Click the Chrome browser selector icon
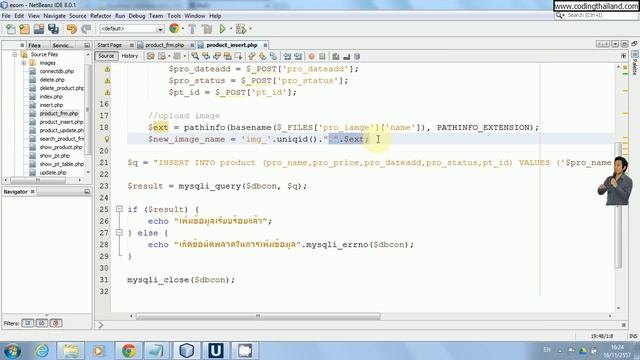This screenshot has width=640, height=360. click(174, 29)
